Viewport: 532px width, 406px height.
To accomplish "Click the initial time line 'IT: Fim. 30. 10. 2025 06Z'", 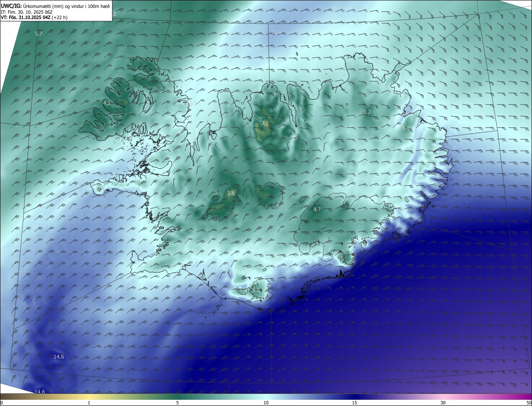I will [x=27, y=12].
